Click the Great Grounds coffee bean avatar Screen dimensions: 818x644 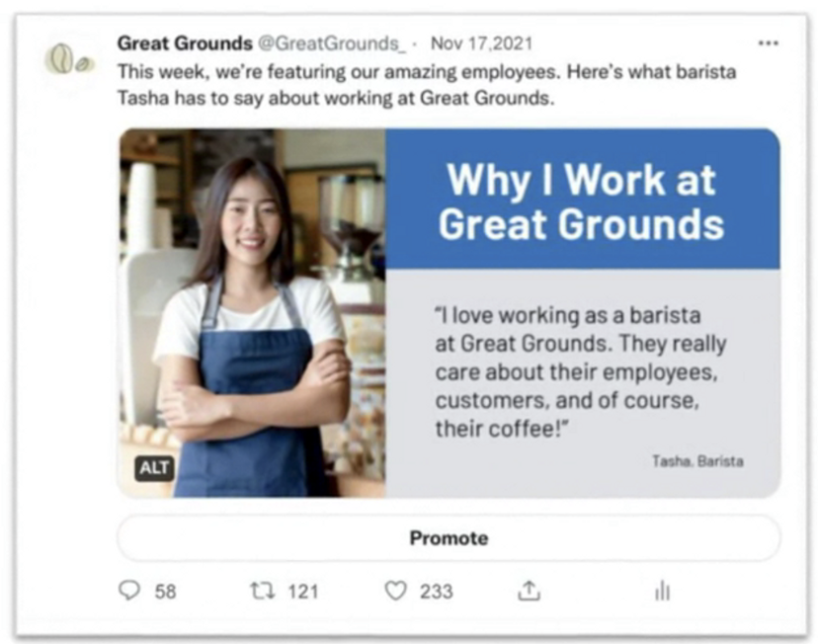pos(69,60)
